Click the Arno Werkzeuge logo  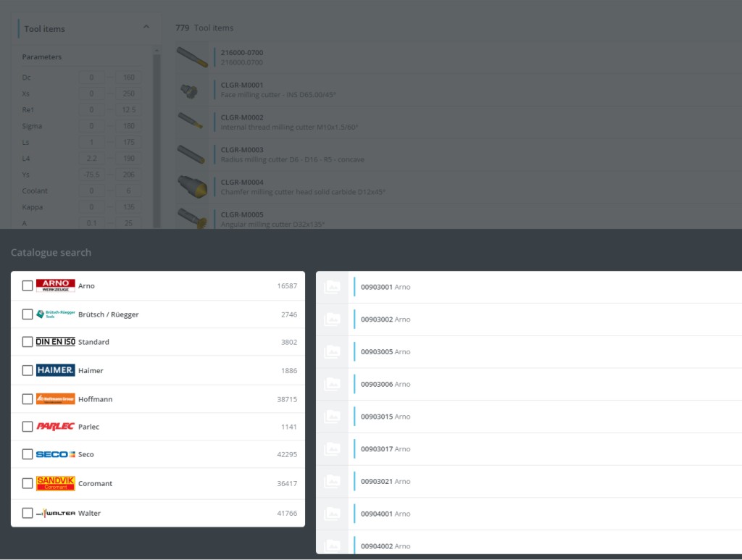pyautogui.click(x=55, y=285)
